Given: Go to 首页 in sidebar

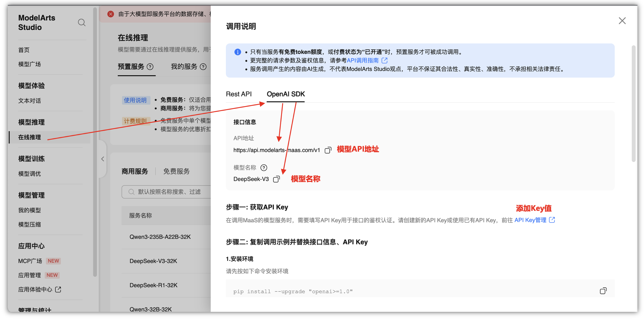Looking at the screenshot, I should [x=24, y=50].
